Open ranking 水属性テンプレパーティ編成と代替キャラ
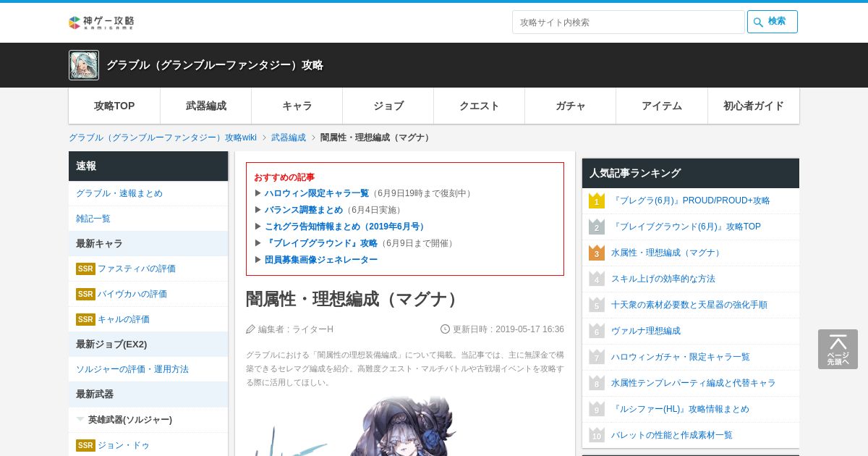 tap(694, 383)
